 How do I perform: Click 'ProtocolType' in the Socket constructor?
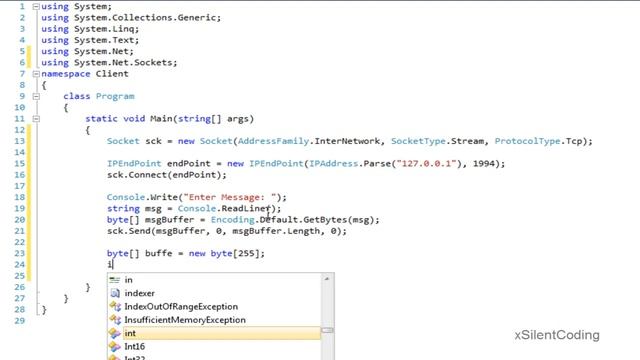[x=527, y=141]
